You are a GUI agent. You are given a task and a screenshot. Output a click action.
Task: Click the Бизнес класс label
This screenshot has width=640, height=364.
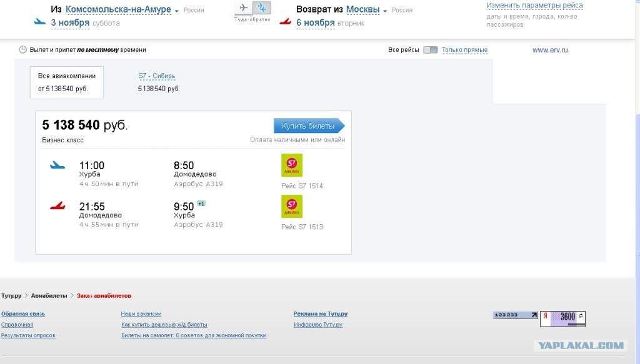(x=62, y=140)
